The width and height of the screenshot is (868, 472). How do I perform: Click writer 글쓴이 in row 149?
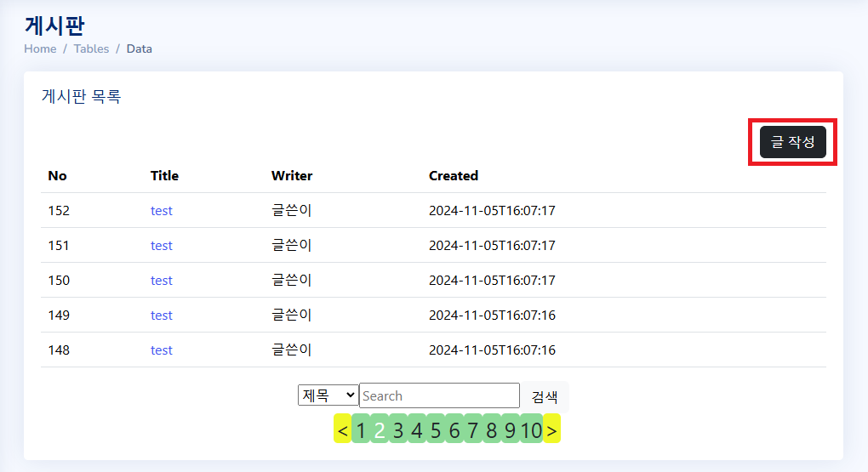click(292, 316)
